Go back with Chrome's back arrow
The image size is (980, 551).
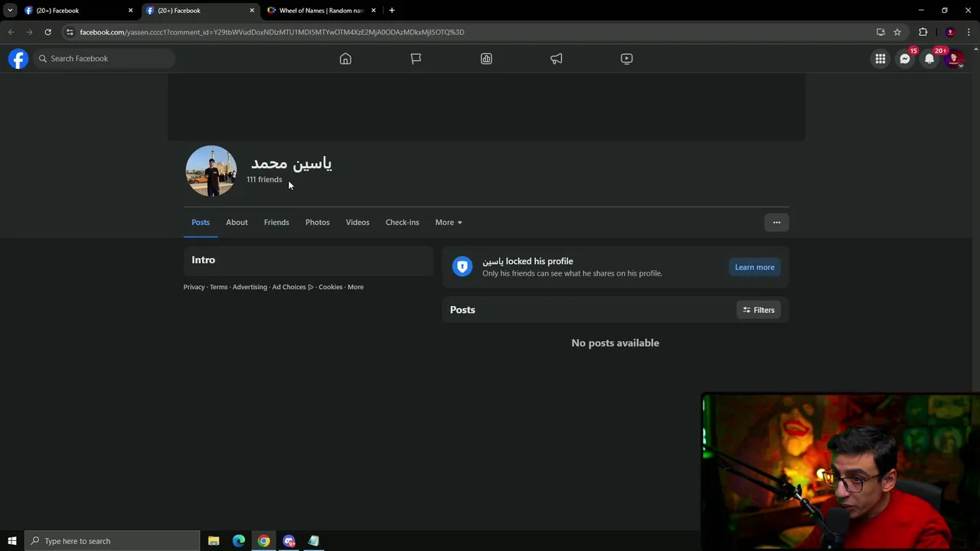pos(11,32)
